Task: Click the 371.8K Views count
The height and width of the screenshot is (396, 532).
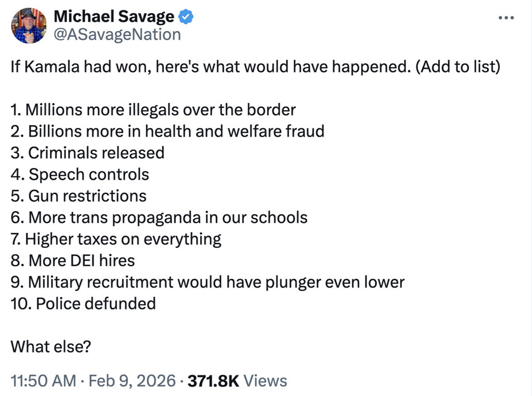Action: click(237, 380)
